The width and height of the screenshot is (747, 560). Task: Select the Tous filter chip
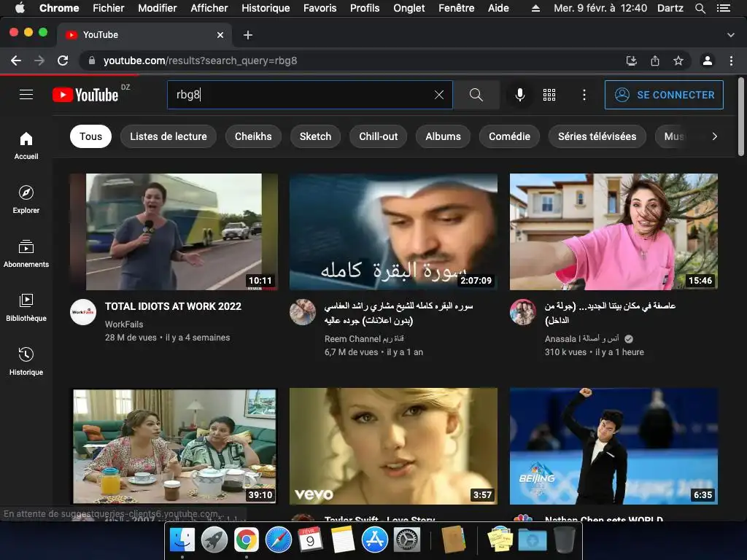pyautogui.click(x=90, y=136)
